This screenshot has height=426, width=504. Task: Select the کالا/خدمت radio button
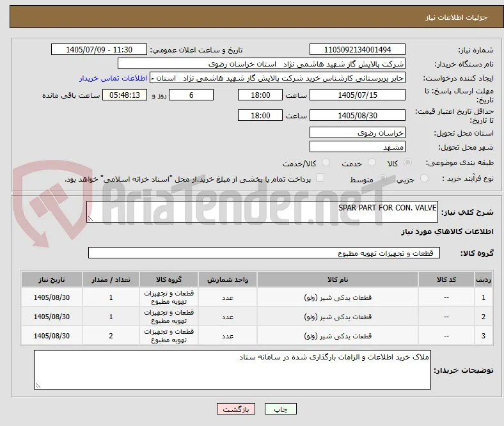326,162
